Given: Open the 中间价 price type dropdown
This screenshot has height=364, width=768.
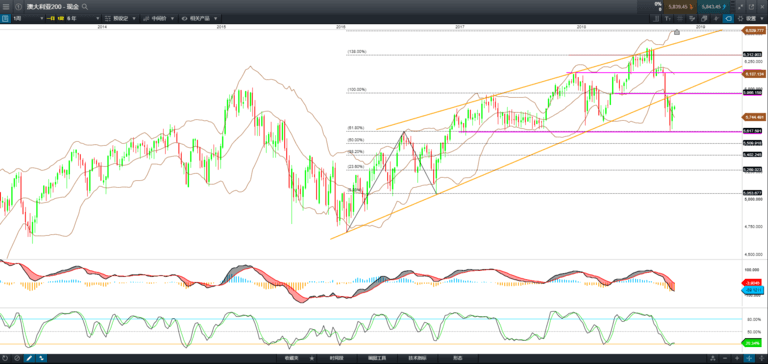Looking at the screenshot, I should pyautogui.click(x=158, y=18).
